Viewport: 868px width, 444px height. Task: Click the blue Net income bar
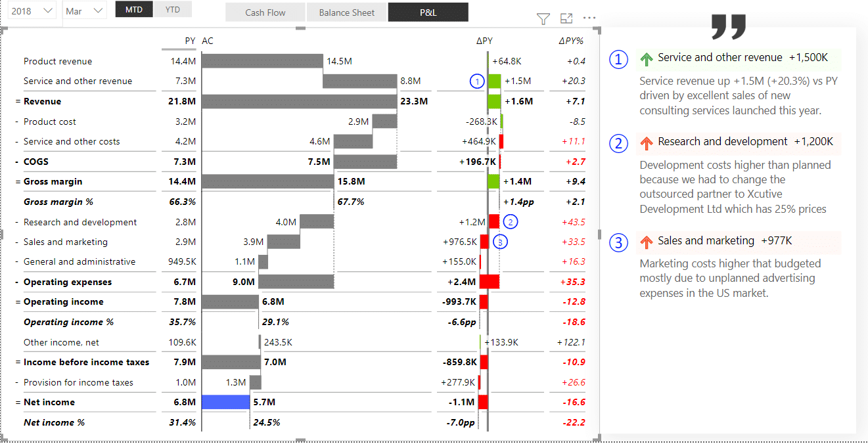click(x=225, y=402)
